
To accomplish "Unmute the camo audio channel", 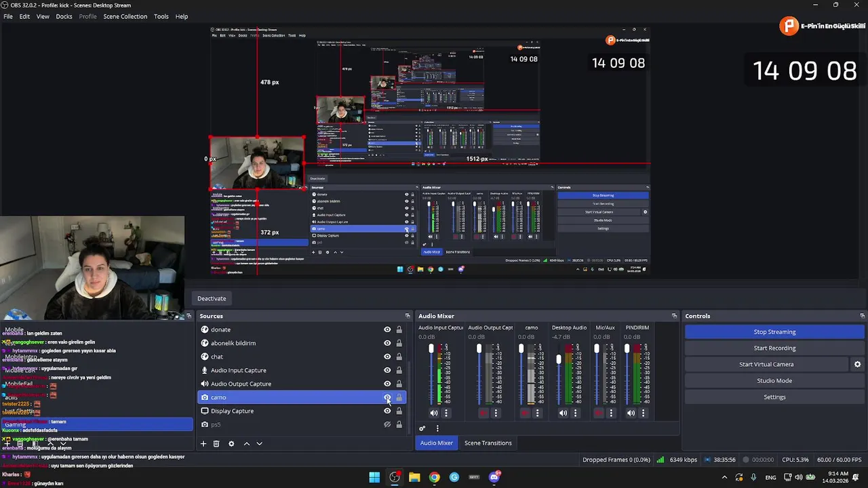I will click(525, 413).
